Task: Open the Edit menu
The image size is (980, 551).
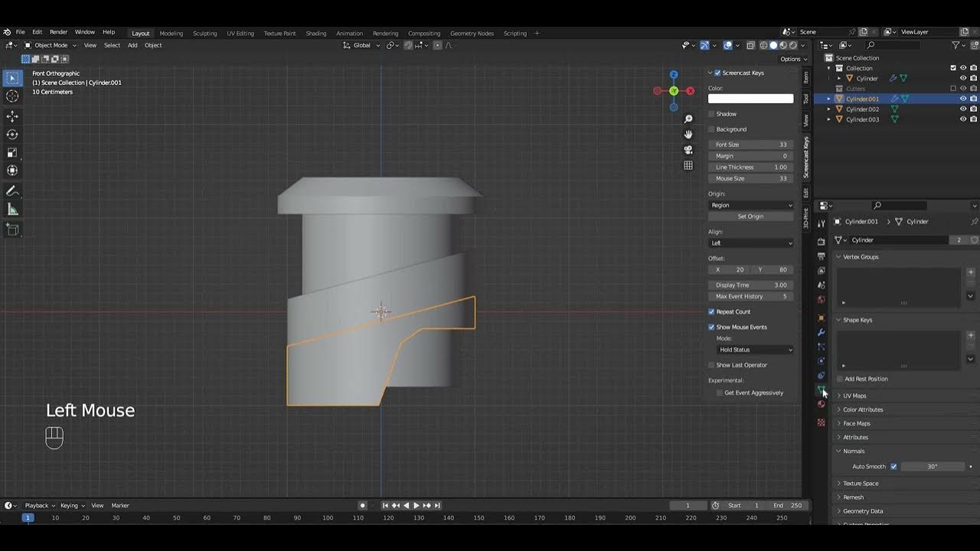Action: tap(37, 32)
